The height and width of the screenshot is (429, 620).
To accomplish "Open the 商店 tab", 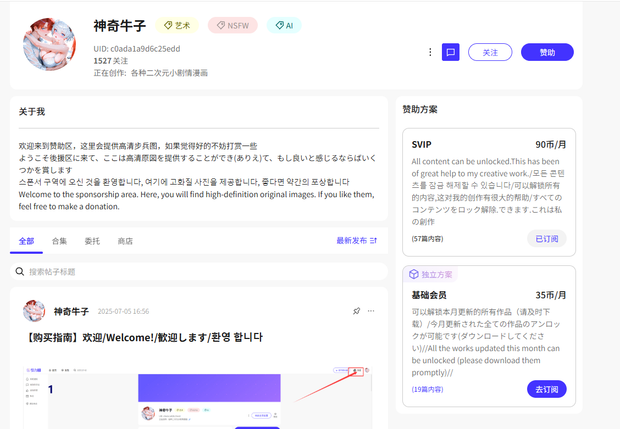I will (x=125, y=241).
